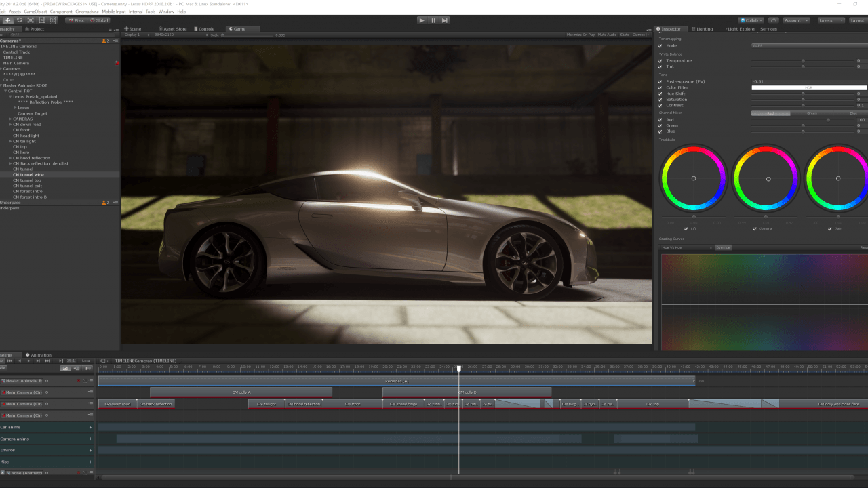Toggle timeline Play Range button
The width and height of the screenshot is (868, 488).
(60, 361)
